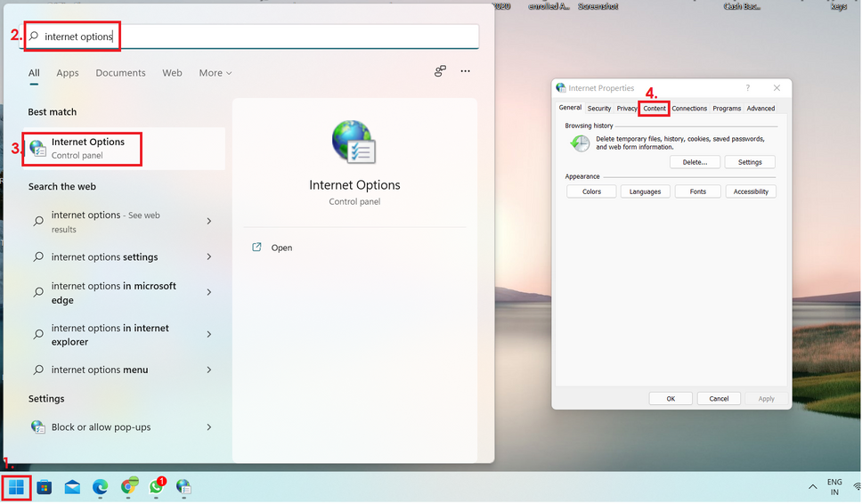Click the Windows Start button
This screenshot has height=504, width=862.
(17, 487)
